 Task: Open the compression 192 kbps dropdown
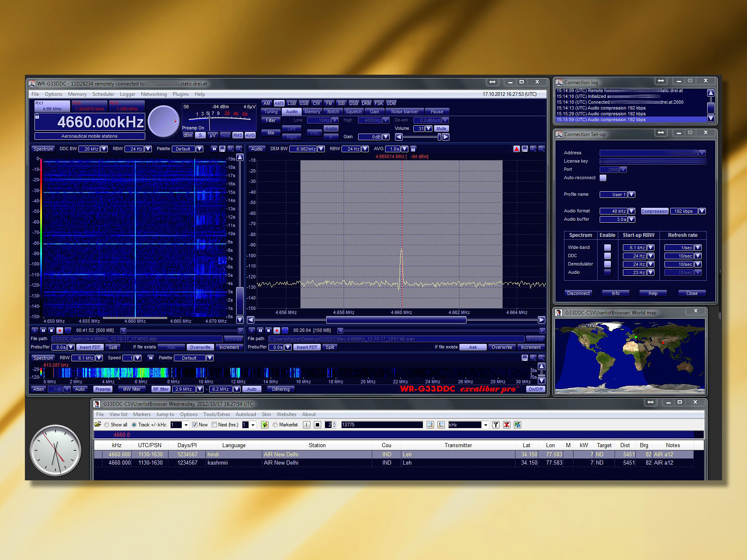click(702, 211)
